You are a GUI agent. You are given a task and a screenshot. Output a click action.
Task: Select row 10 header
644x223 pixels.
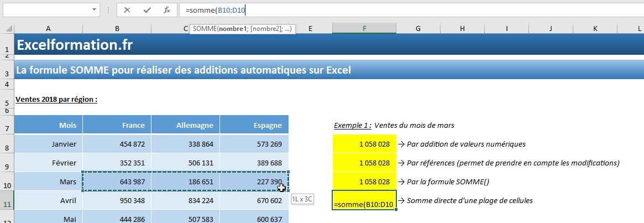click(x=7, y=181)
